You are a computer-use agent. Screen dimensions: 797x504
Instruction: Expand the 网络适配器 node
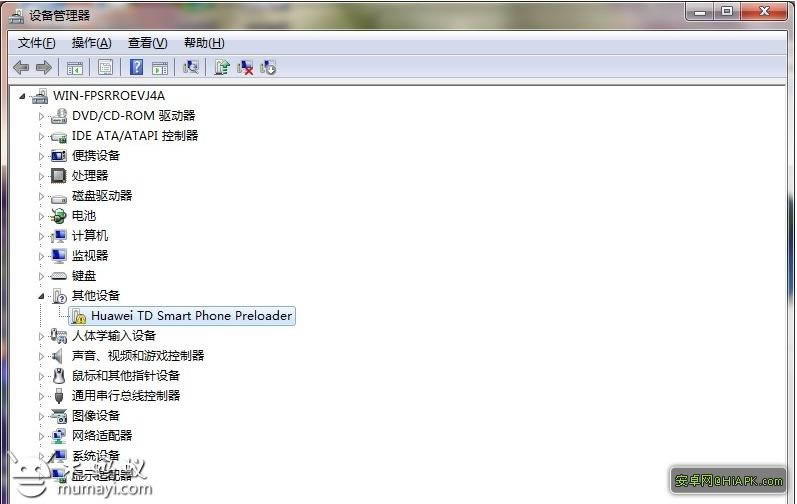(42, 436)
